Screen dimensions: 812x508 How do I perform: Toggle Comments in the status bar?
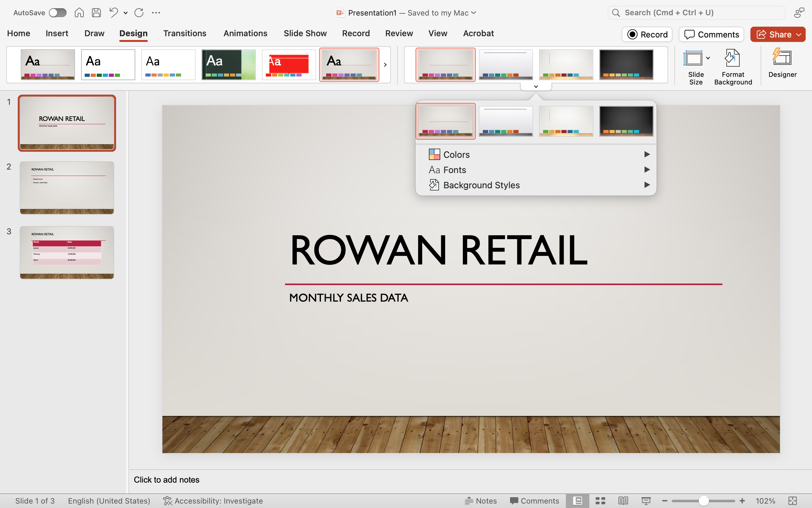pyautogui.click(x=534, y=501)
